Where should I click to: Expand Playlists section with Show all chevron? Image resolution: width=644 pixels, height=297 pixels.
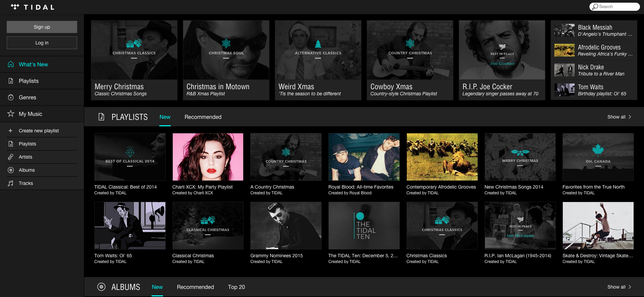coord(630,117)
